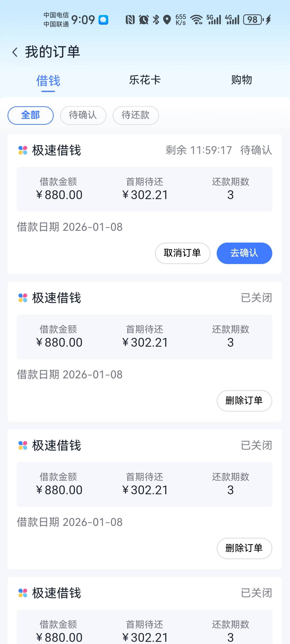
Task: Switch to the 借钱 tab
Action: coord(48,80)
